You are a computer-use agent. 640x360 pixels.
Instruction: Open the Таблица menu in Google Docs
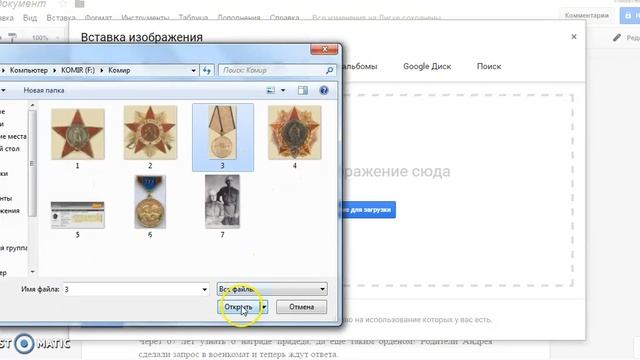[193, 18]
